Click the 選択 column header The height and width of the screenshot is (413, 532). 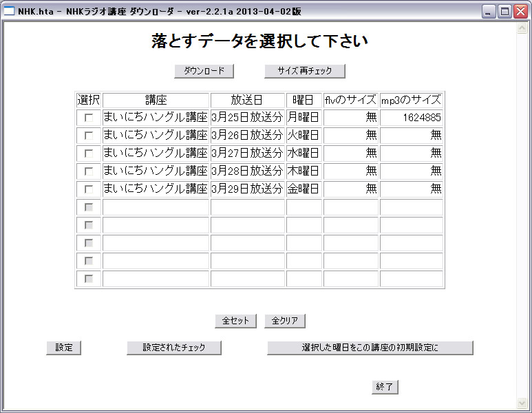pyautogui.click(x=89, y=100)
